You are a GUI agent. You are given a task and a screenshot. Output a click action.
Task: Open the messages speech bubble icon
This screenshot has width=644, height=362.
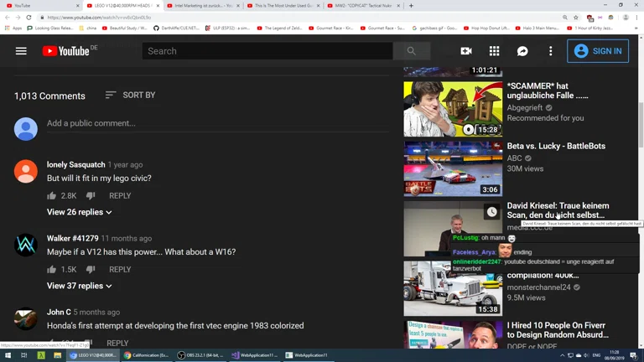(522, 51)
